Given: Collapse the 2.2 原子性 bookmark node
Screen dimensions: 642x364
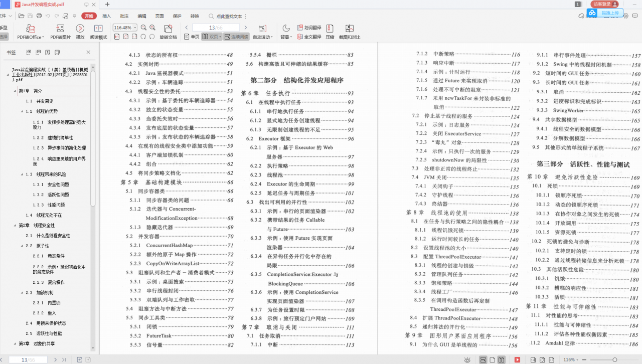Looking at the screenshot, I should click(x=22, y=246).
